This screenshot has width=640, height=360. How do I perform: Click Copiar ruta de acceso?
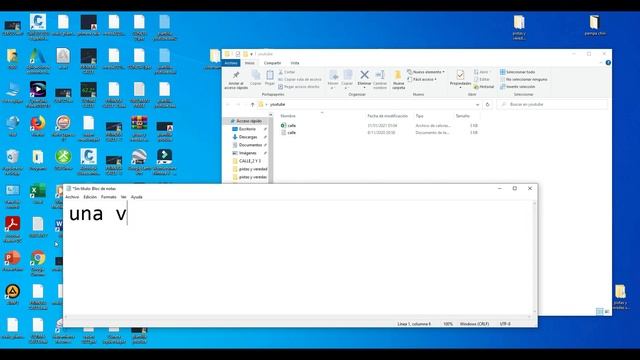300,79
